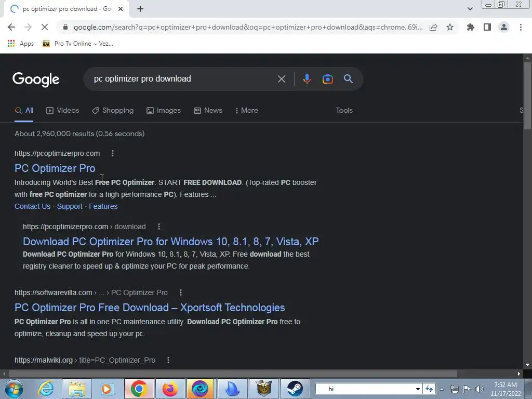Switch to the Shopping tab

pyautogui.click(x=113, y=111)
